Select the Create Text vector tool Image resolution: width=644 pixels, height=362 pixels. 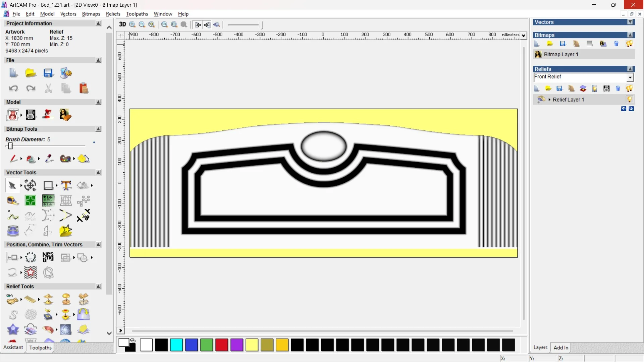(x=66, y=185)
